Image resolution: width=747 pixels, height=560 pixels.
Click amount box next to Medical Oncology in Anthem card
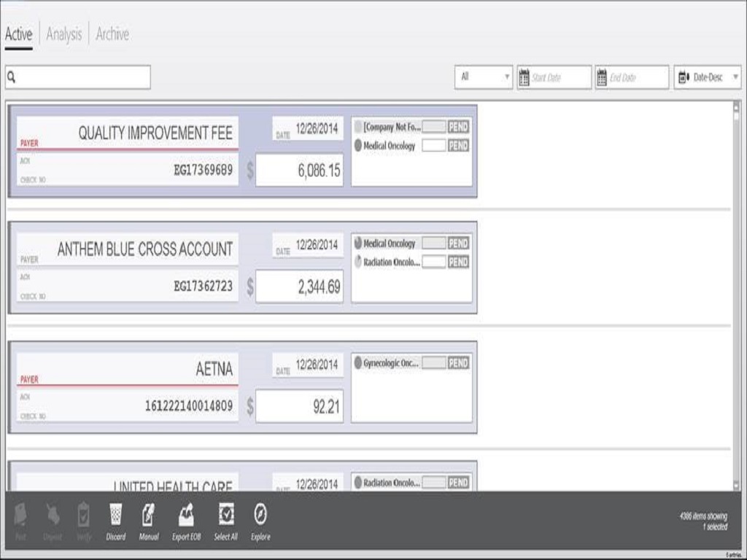click(x=434, y=244)
